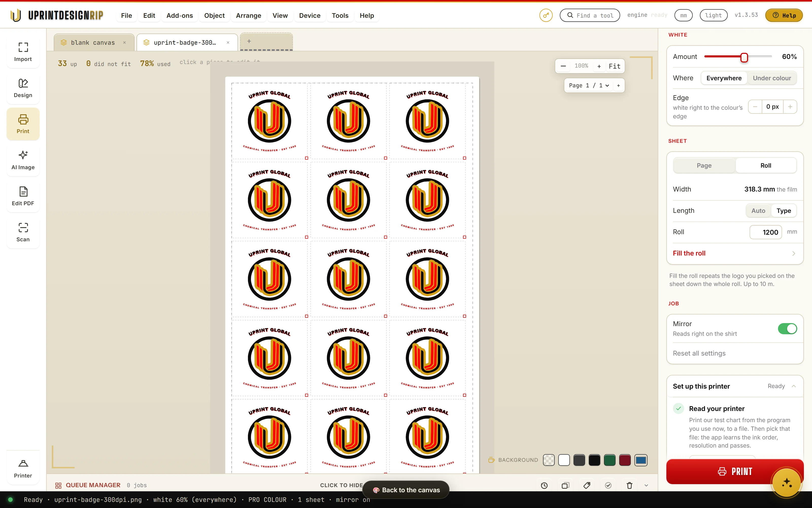
Task: Open the Device menu
Action: [x=309, y=15]
